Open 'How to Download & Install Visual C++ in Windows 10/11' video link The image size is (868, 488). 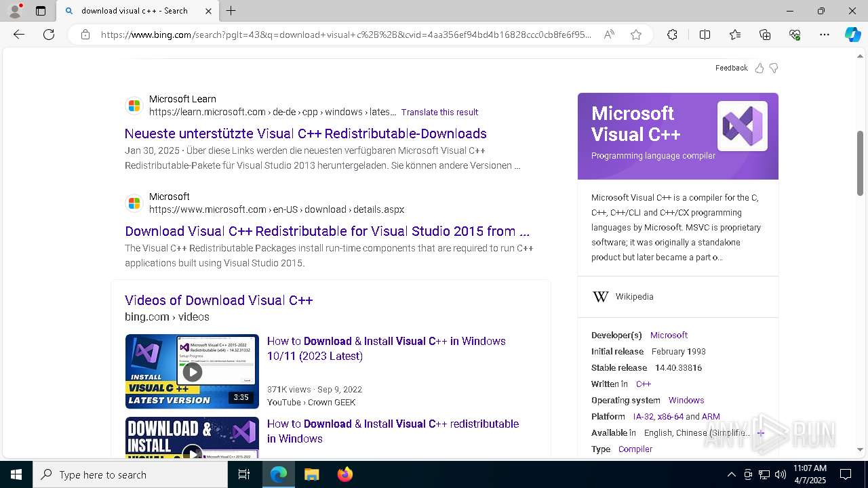point(386,348)
